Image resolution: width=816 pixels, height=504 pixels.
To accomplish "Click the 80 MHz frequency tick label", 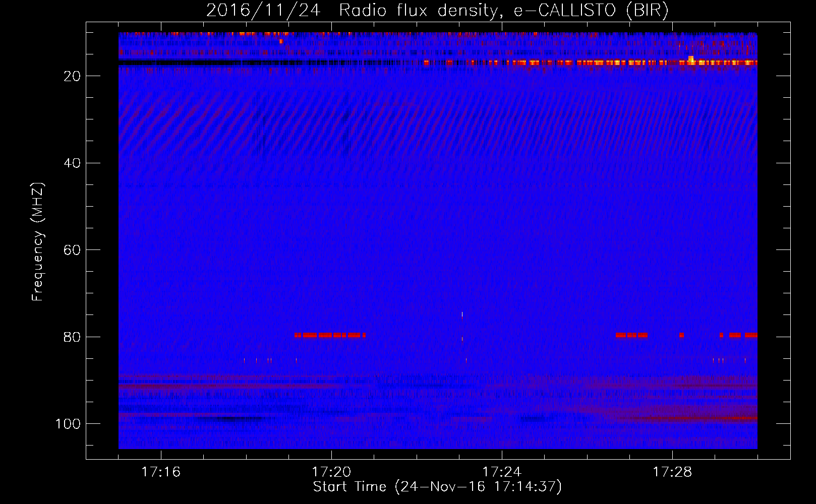I will click(72, 337).
